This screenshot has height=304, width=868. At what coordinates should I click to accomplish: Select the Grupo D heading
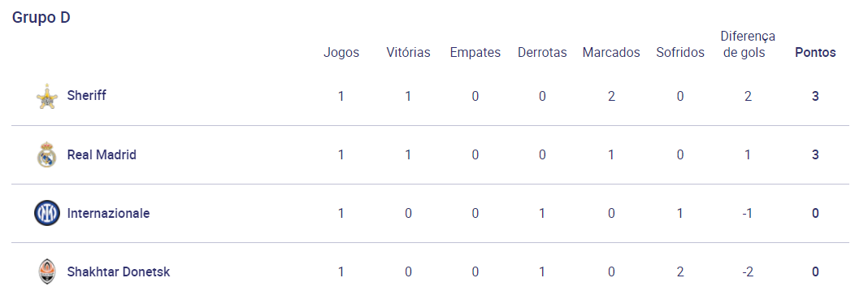click(x=41, y=18)
